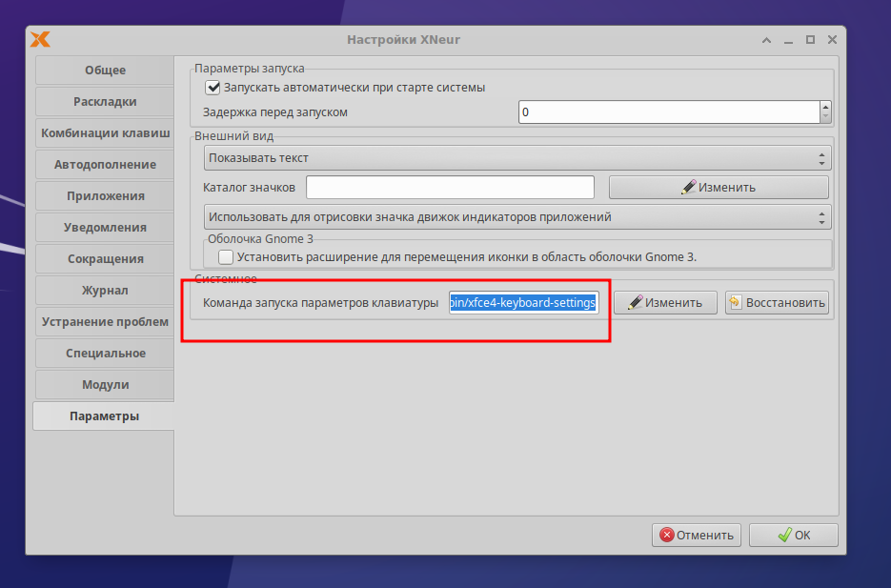This screenshot has height=588, width=891.
Task: Select the Устранение проблем tab
Action: (103, 321)
